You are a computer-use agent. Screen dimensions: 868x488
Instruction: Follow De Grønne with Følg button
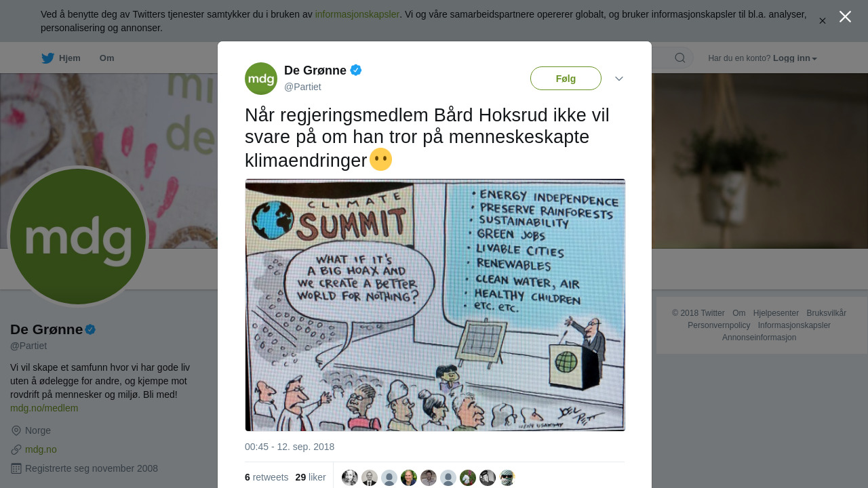[566, 79]
